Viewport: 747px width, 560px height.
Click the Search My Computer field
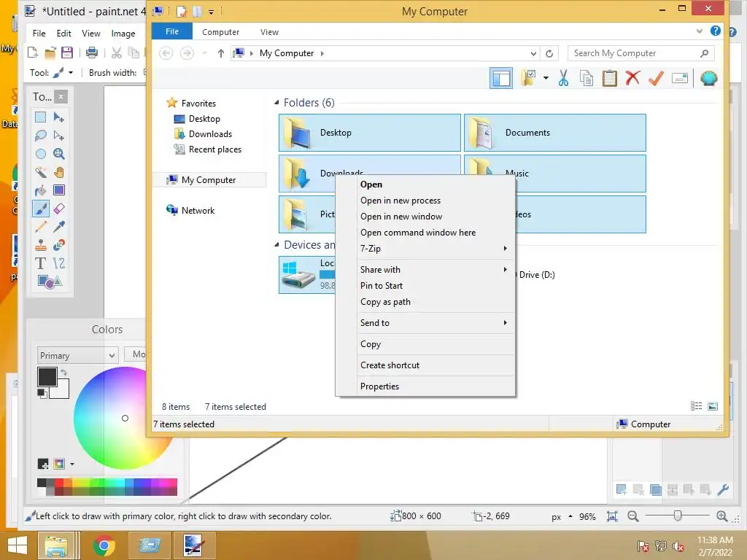tap(640, 53)
